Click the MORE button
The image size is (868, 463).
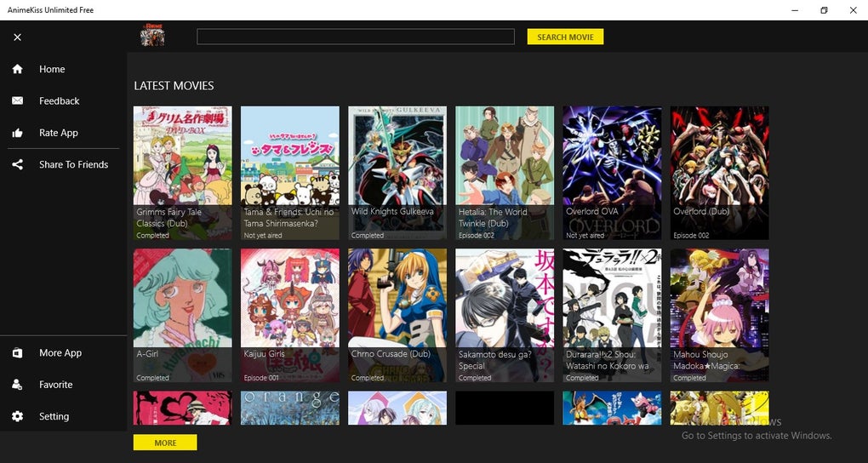click(165, 443)
